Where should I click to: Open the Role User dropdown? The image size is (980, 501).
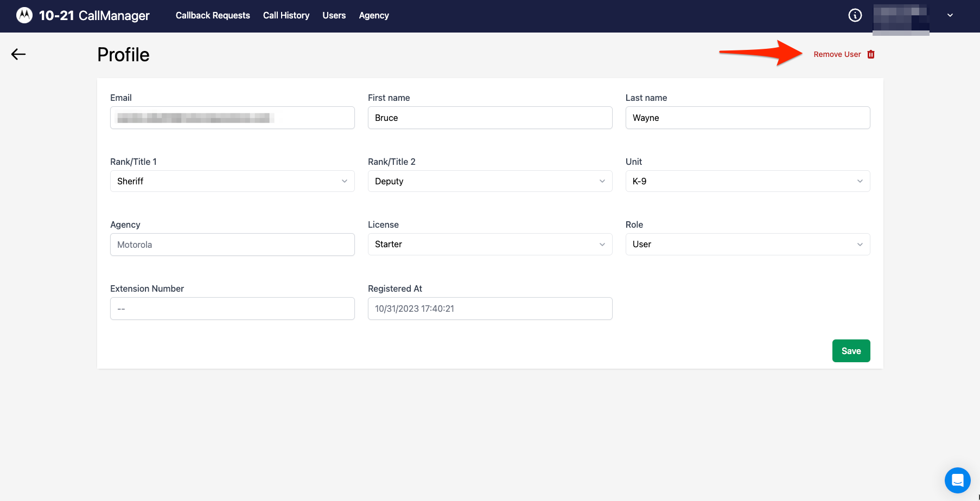748,244
